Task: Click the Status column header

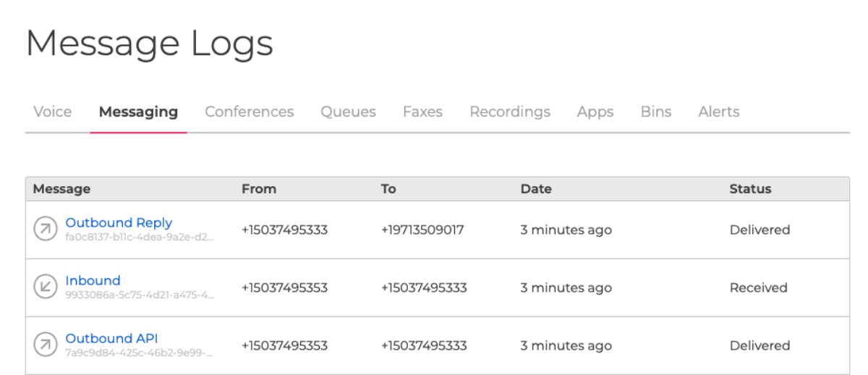Action: pos(750,189)
